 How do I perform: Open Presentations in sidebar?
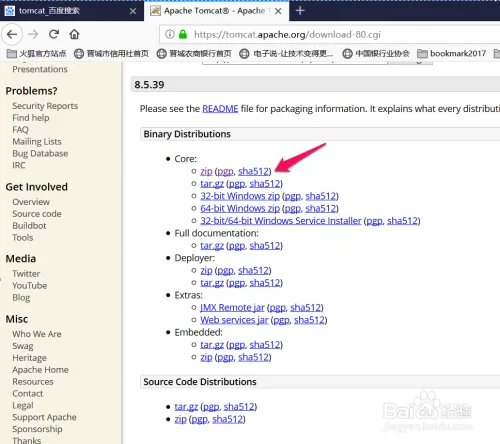(x=40, y=69)
